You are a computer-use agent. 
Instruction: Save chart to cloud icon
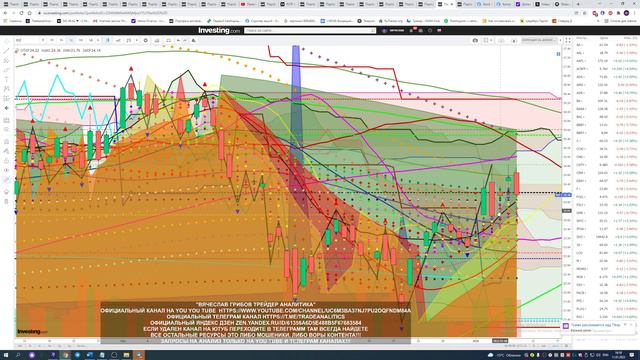(501, 40)
